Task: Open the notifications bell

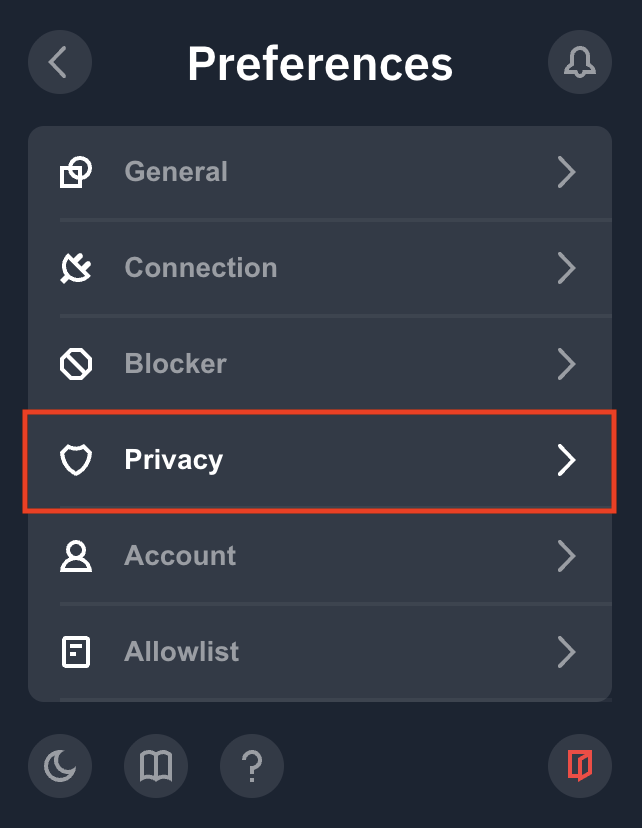Action: (x=580, y=62)
